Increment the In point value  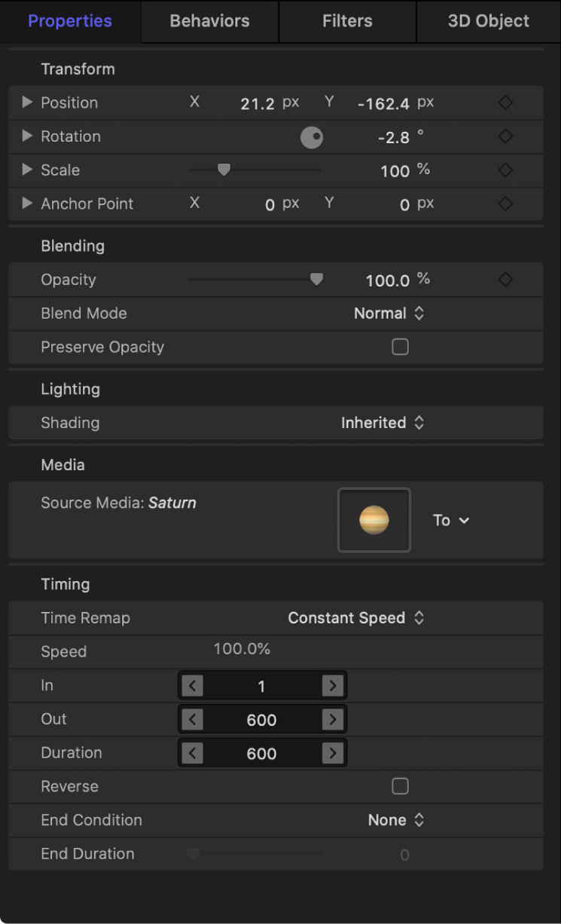332,685
